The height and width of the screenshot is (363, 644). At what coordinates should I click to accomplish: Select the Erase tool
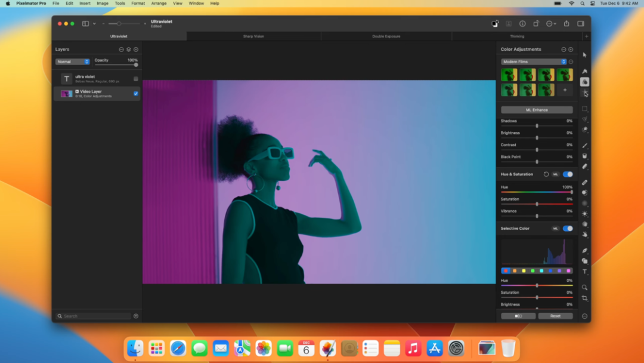tap(584, 167)
